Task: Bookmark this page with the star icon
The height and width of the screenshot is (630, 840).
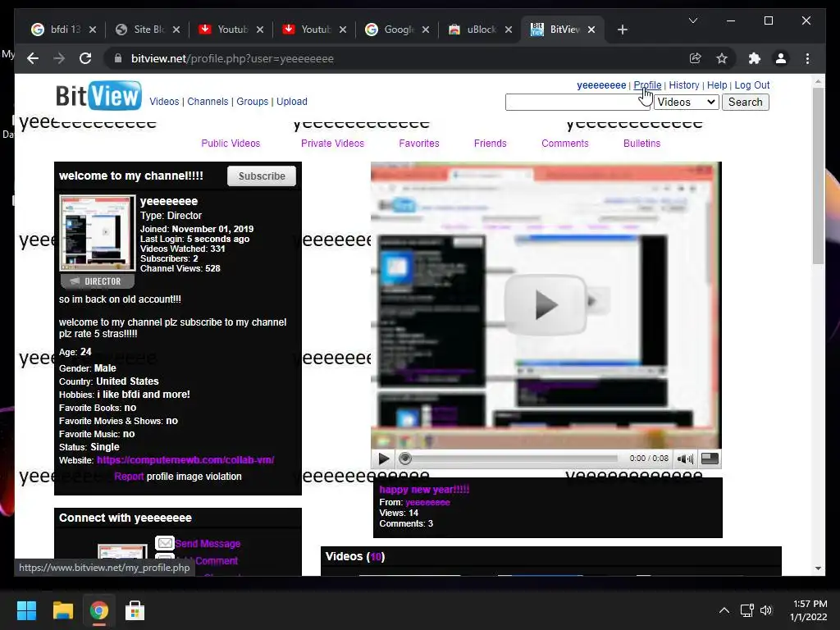Action: 722,58
